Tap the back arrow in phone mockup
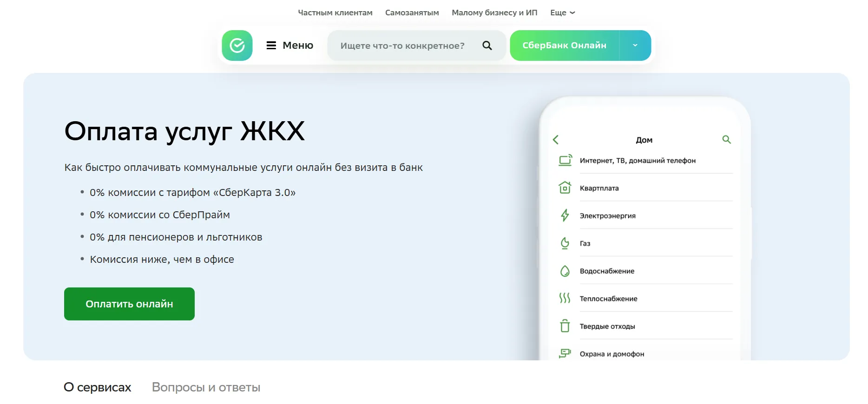This screenshot has height=404, width=868. (556, 140)
